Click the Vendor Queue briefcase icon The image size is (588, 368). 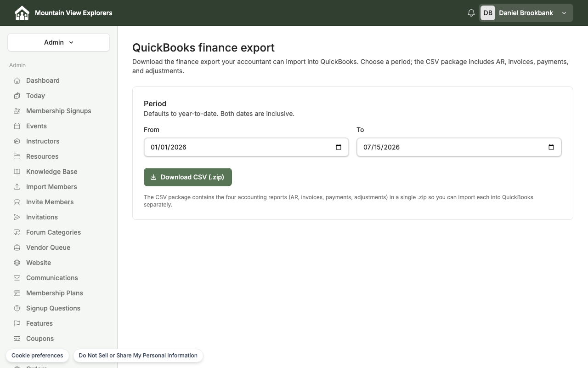[x=17, y=247]
